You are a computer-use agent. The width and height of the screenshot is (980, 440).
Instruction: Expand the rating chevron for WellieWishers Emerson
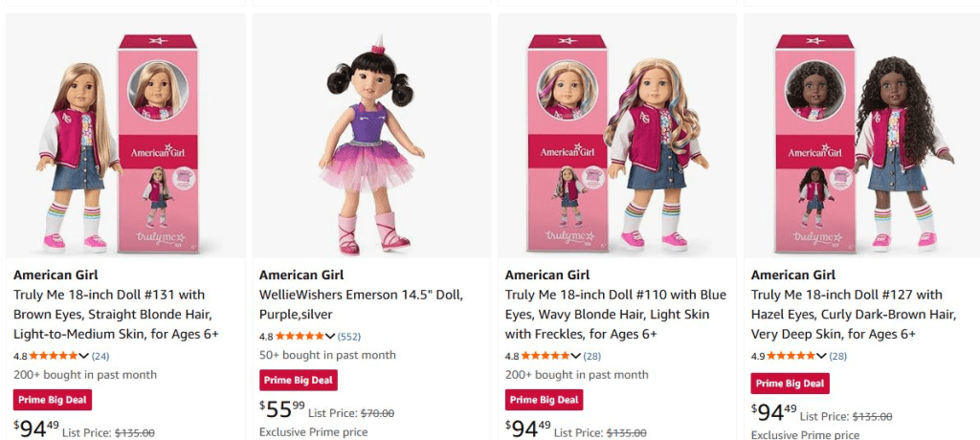[x=330, y=337]
